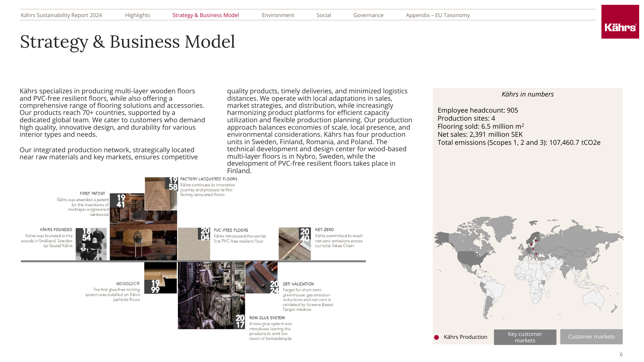Navigate to the Governance tab
This screenshot has width=644, height=362.
click(368, 15)
